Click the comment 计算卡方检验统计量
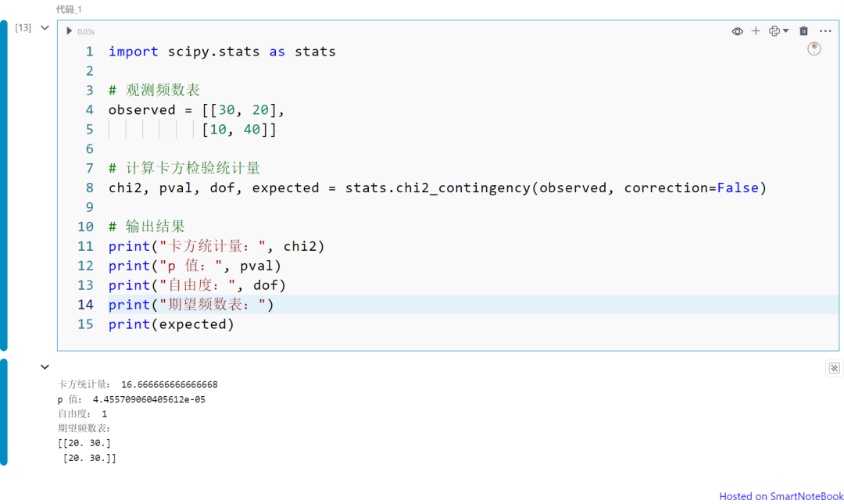The height and width of the screenshot is (504, 844). [x=184, y=168]
